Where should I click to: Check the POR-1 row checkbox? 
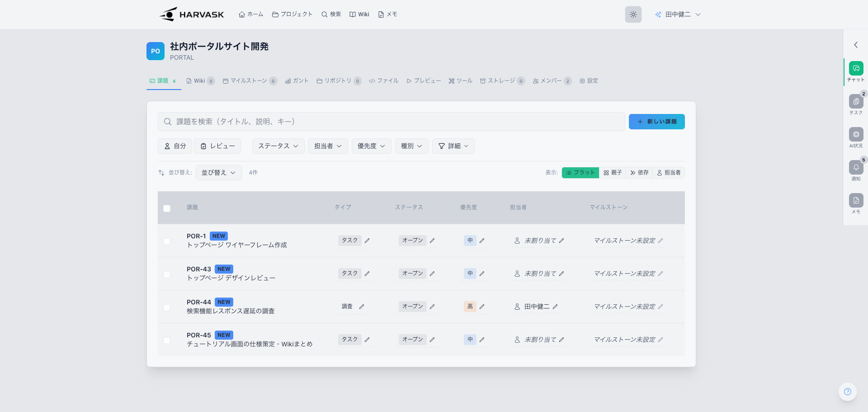click(167, 242)
